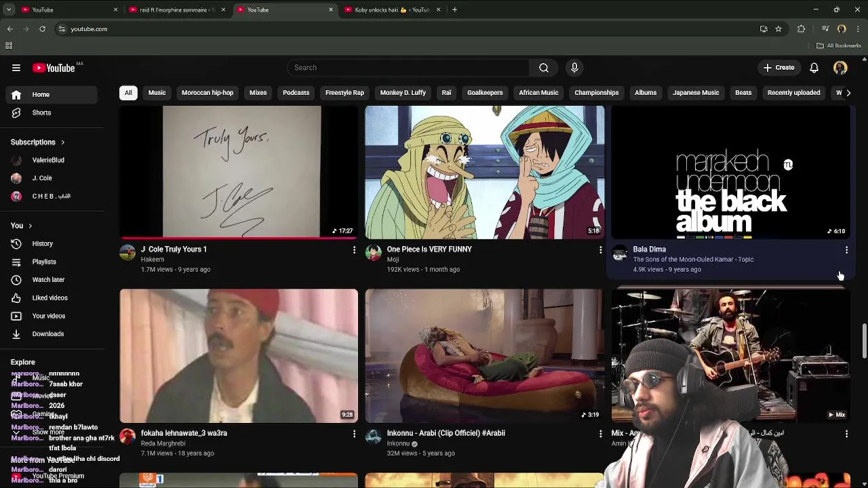The height and width of the screenshot is (488, 868).
Task: Reload the page with refresh icon
Action: [x=42, y=29]
